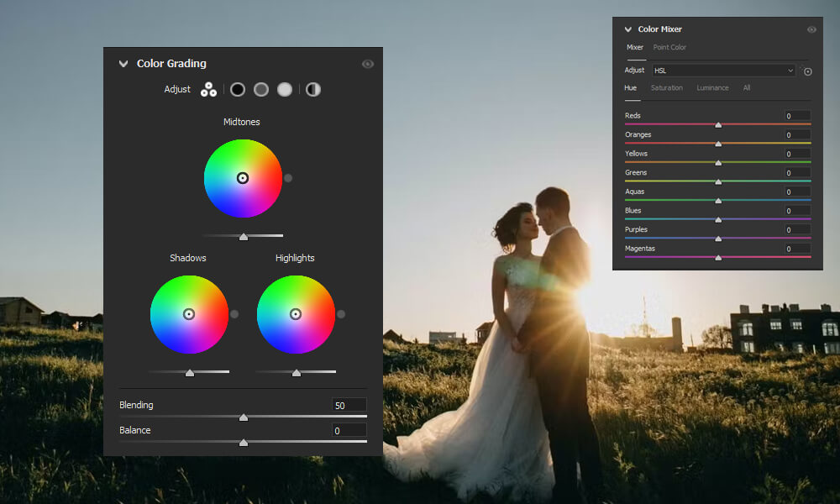The width and height of the screenshot is (840, 504).
Task: Click the Balance value input field
Action: coord(349,429)
